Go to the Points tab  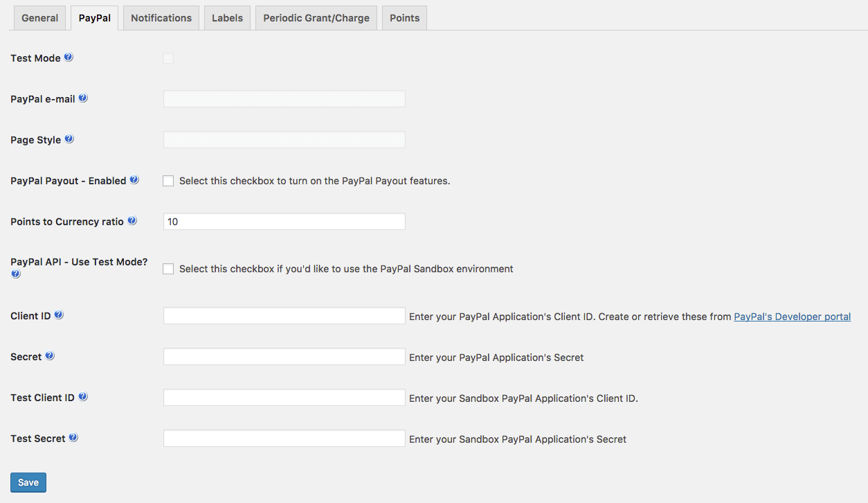pyautogui.click(x=404, y=18)
